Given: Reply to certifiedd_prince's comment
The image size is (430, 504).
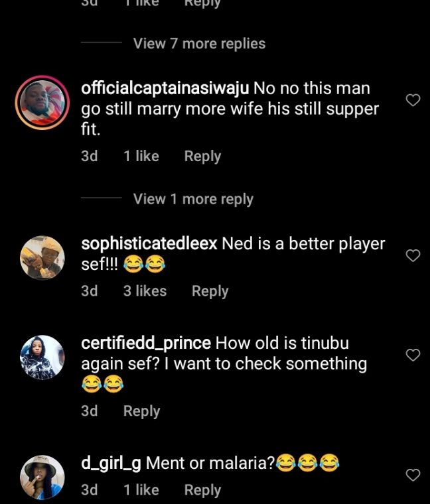Looking at the screenshot, I should (x=141, y=411).
